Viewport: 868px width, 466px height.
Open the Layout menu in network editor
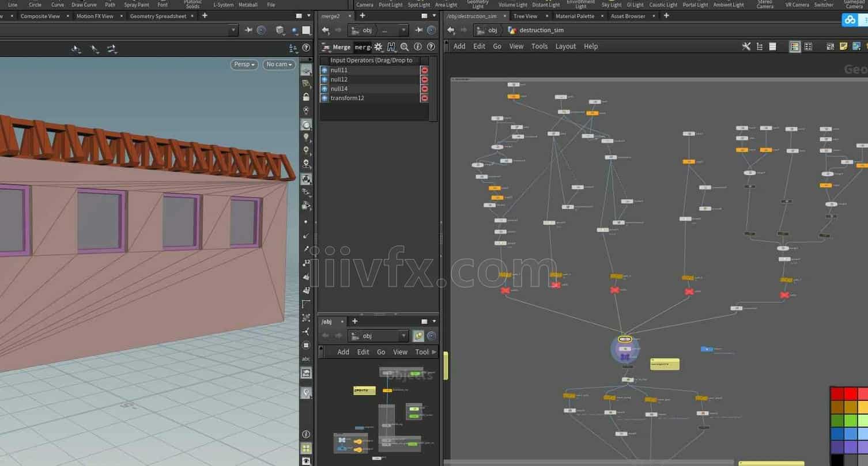pyautogui.click(x=565, y=46)
